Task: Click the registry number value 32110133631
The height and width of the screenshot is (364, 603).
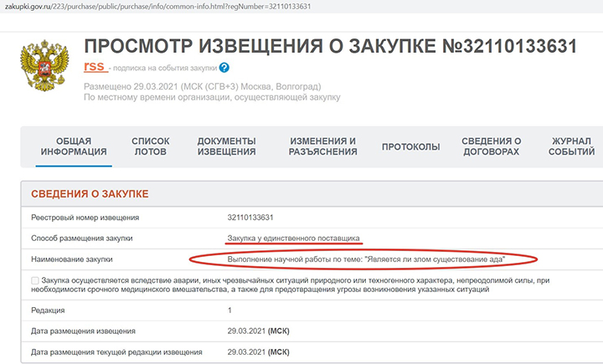Action: pyautogui.click(x=250, y=218)
